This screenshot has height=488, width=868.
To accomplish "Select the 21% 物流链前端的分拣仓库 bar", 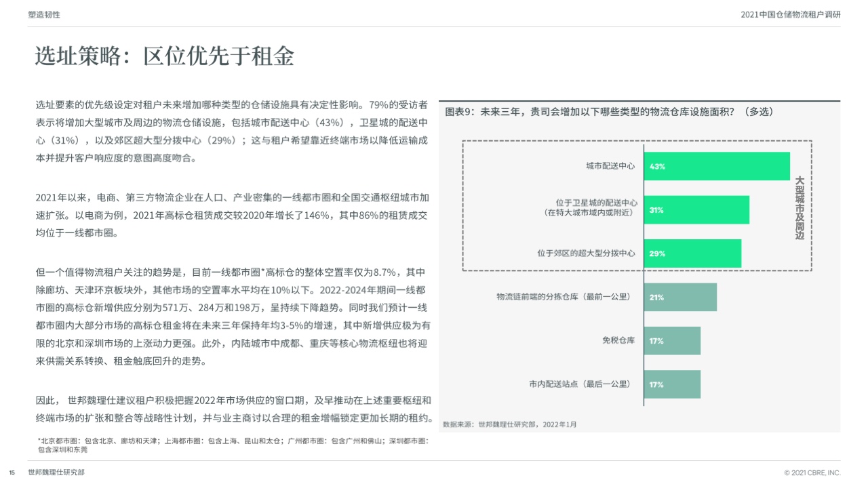I will 680,297.
